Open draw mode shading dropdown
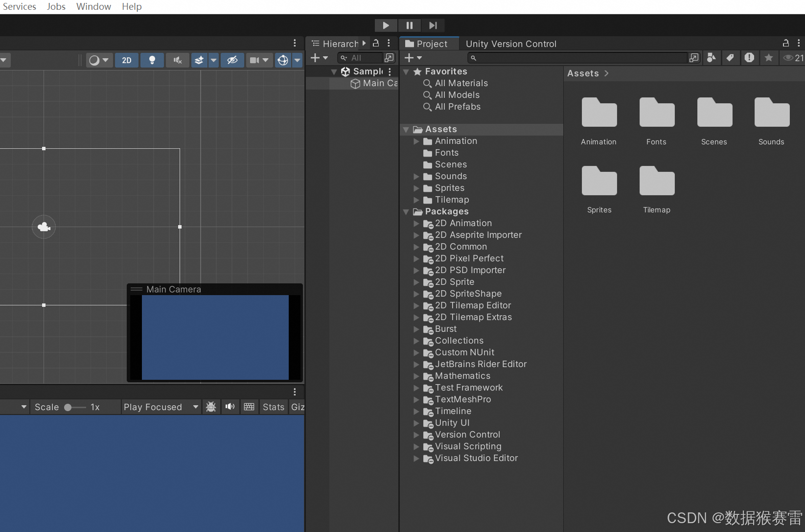 (98, 60)
